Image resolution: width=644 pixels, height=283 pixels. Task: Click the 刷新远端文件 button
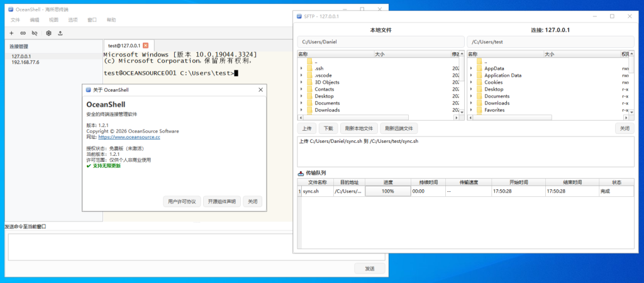click(399, 128)
